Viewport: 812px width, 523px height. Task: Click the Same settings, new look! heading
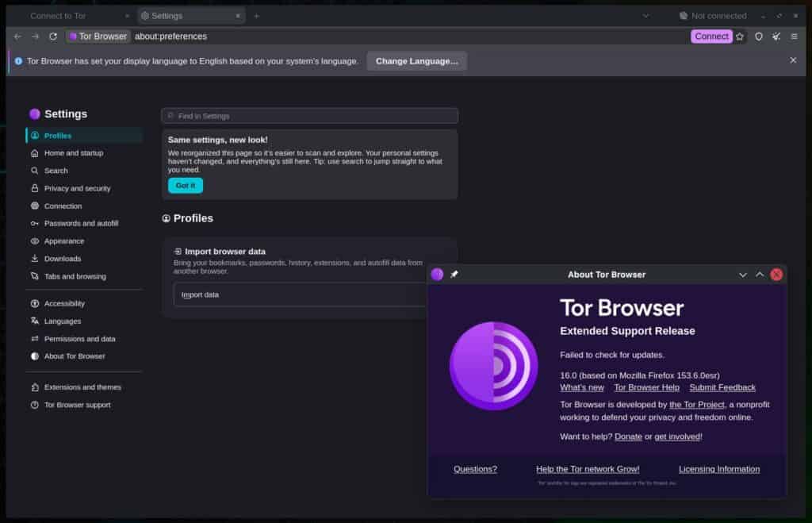(217, 140)
